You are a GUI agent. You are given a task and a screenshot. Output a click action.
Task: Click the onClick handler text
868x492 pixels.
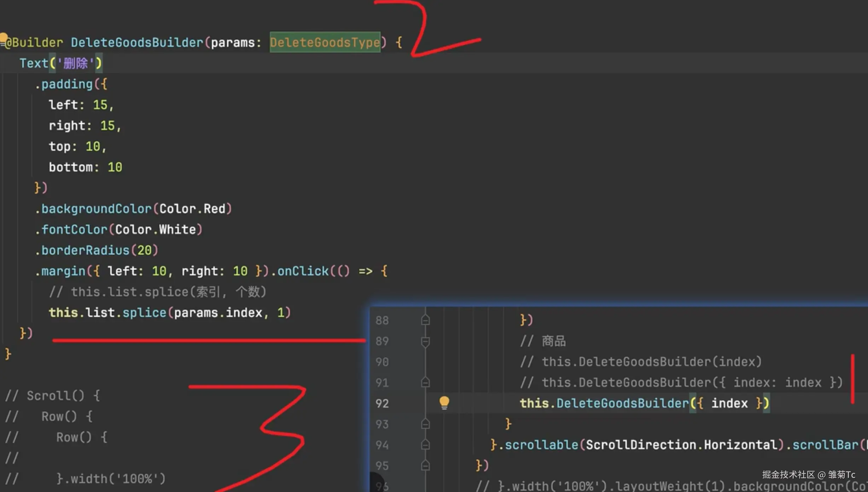pyautogui.click(x=303, y=271)
